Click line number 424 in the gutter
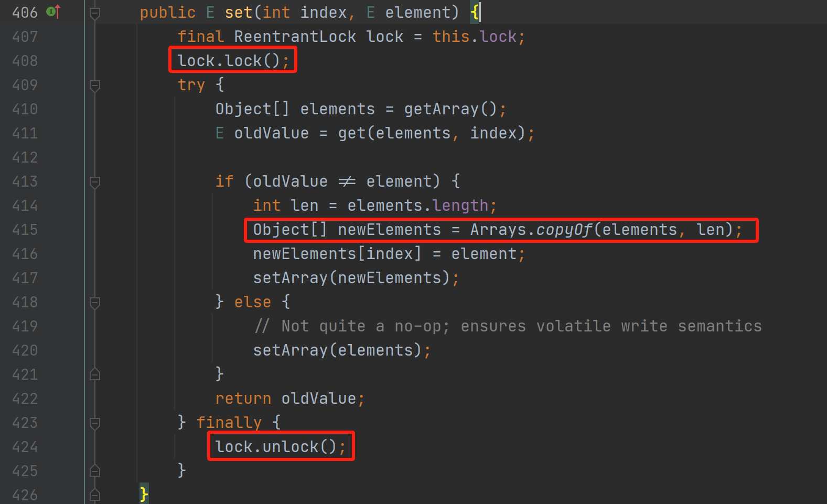The width and height of the screenshot is (827, 504). (x=25, y=447)
